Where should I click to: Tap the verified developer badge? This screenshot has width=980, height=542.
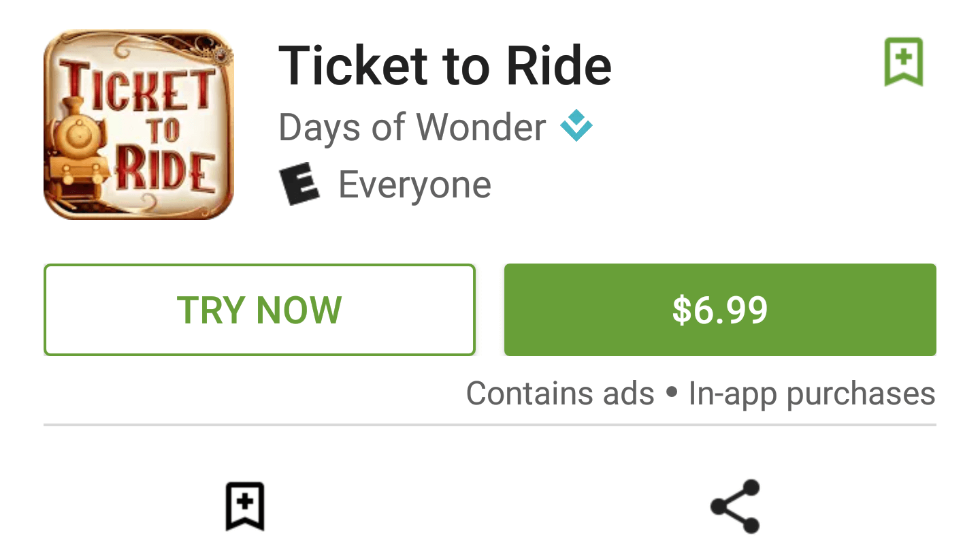[x=575, y=125]
